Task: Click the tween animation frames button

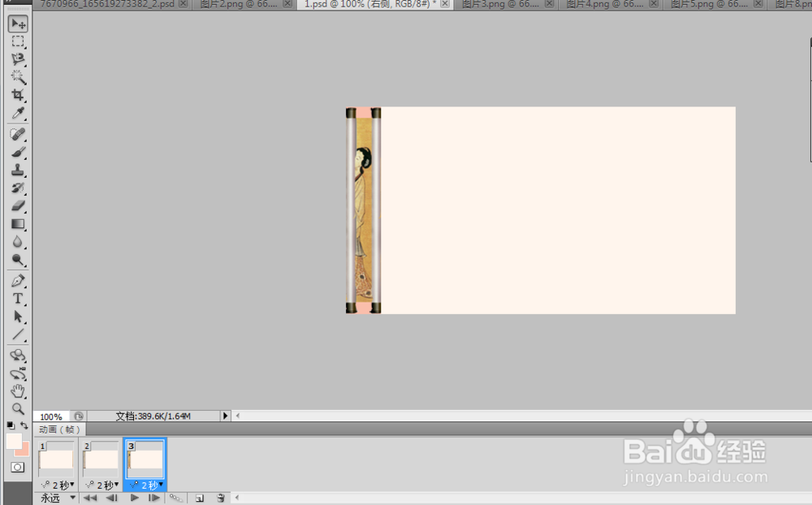Action: coord(176,499)
